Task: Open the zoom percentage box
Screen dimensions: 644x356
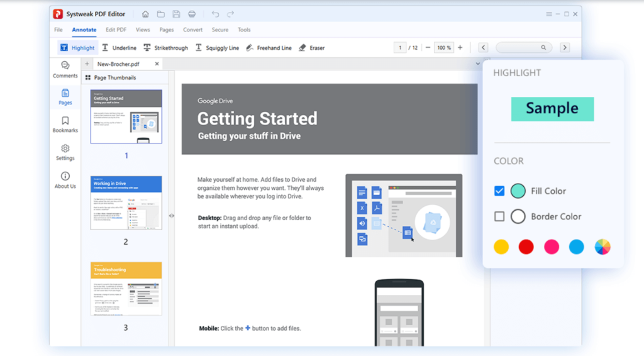Action: pyautogui.click(x=443, y=48)
